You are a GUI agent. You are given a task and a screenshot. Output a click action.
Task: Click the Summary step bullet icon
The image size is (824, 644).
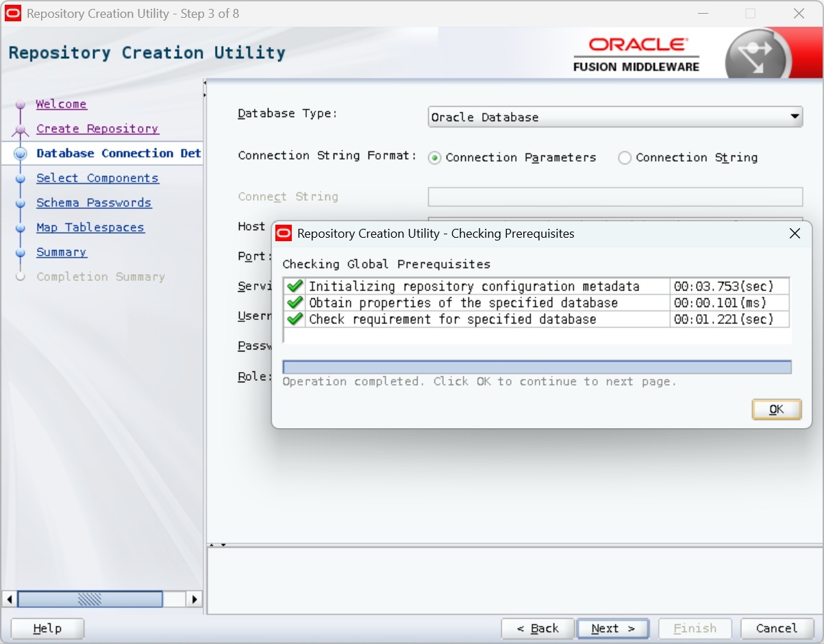click(21, 252)
